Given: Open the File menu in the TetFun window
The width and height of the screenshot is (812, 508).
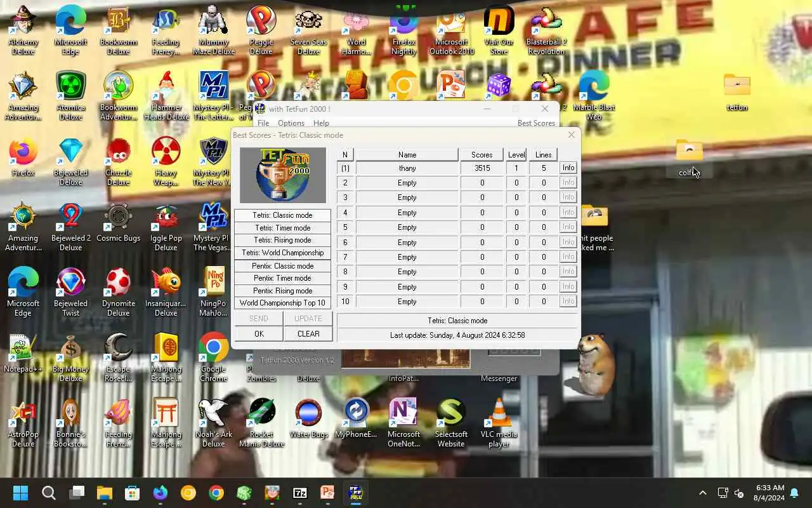Looking at the screenshot, I should (x=263, y=123).
